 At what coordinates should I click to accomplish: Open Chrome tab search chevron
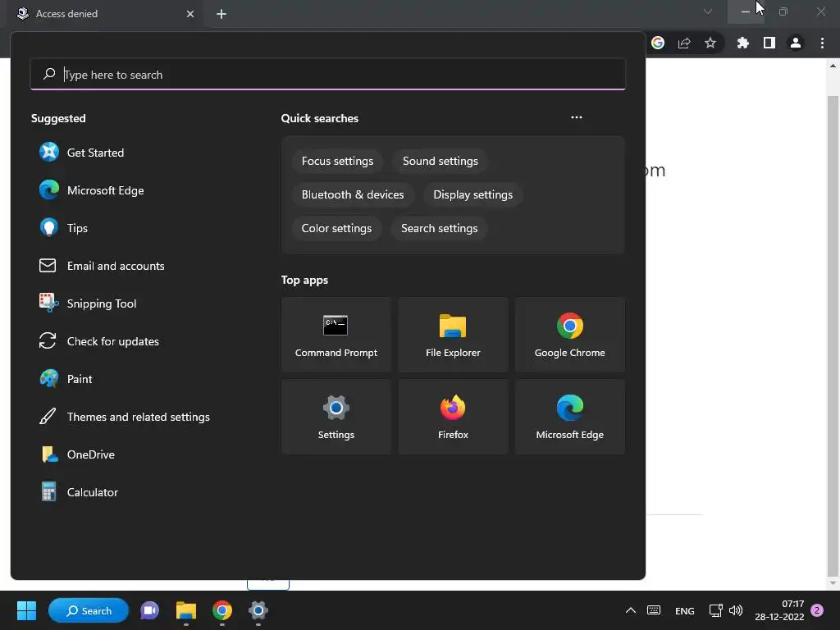pyautogui.click(x=708, y=11)
